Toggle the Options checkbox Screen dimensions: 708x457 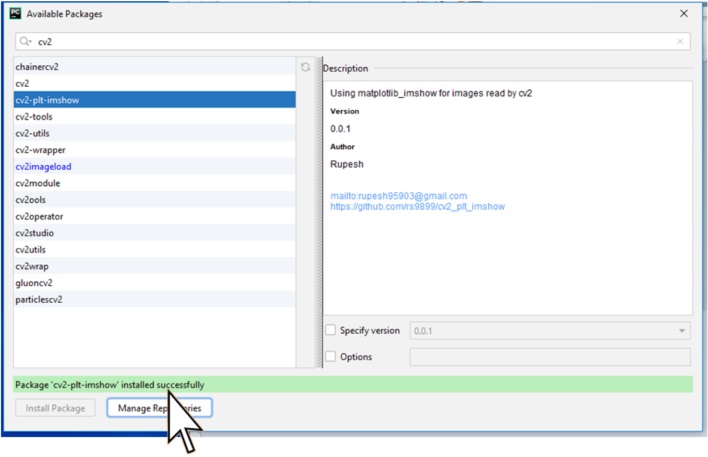tap(331, 357)
